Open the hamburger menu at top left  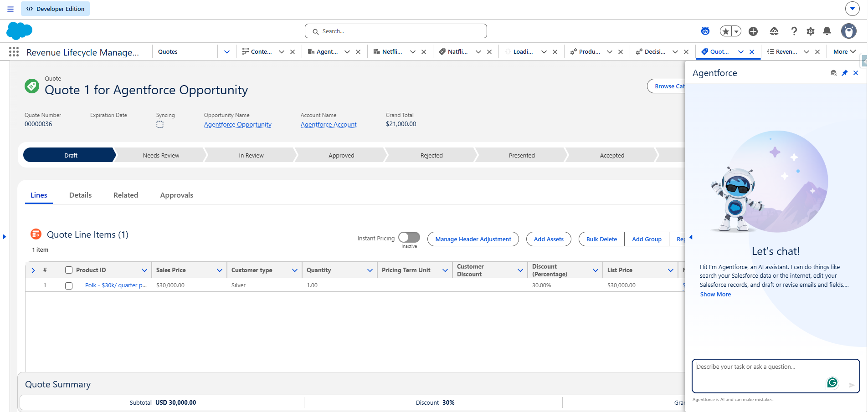(x=10, y=9)
